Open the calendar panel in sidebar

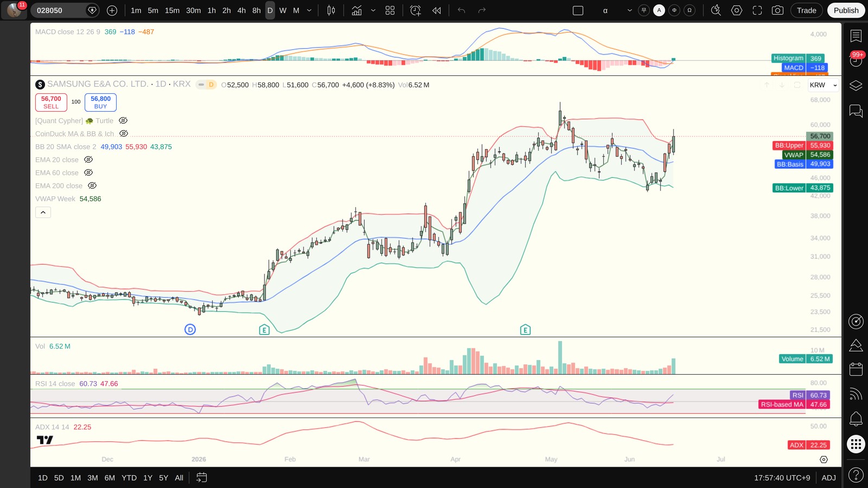pos(856,369)
